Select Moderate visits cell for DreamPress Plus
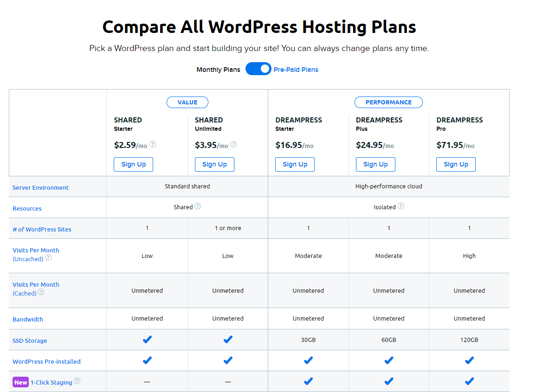The image size is (536, 392). (x=389, y=256)
